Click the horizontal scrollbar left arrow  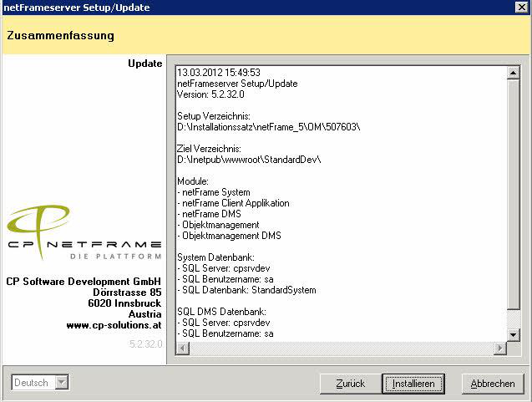183,349
